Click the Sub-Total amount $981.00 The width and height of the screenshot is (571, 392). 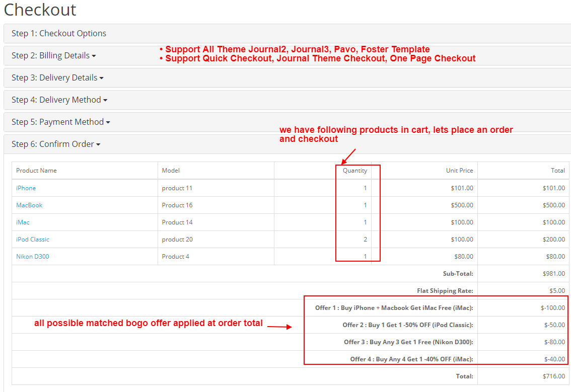(x=554, y=274)
